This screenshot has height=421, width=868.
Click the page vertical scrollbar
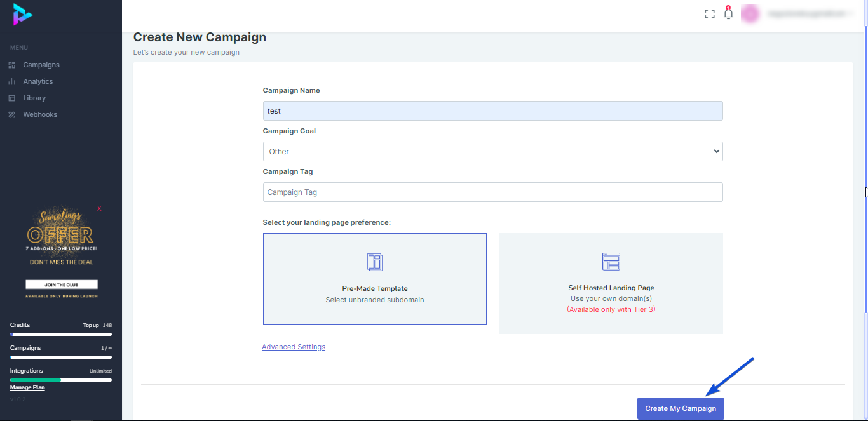(x=865, y=170)
